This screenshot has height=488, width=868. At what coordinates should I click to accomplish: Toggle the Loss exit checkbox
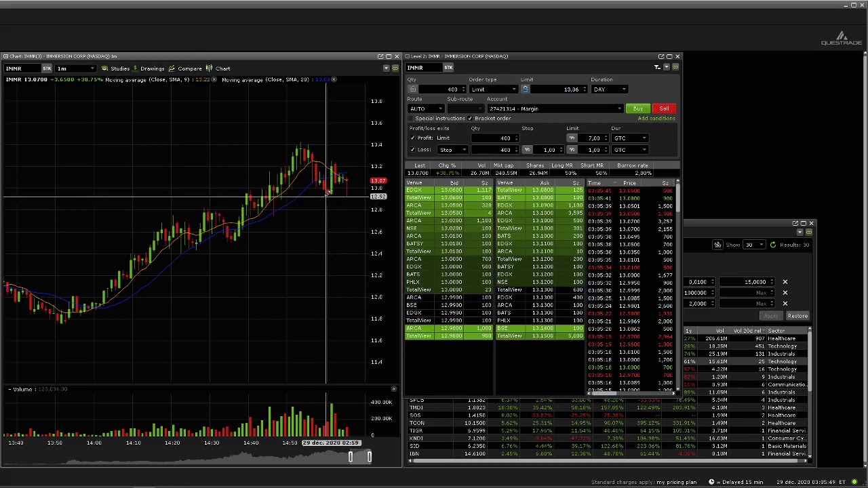pos(412,150)
